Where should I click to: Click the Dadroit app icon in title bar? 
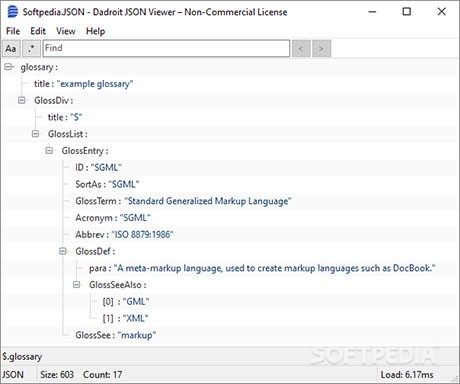click(13, 12)
